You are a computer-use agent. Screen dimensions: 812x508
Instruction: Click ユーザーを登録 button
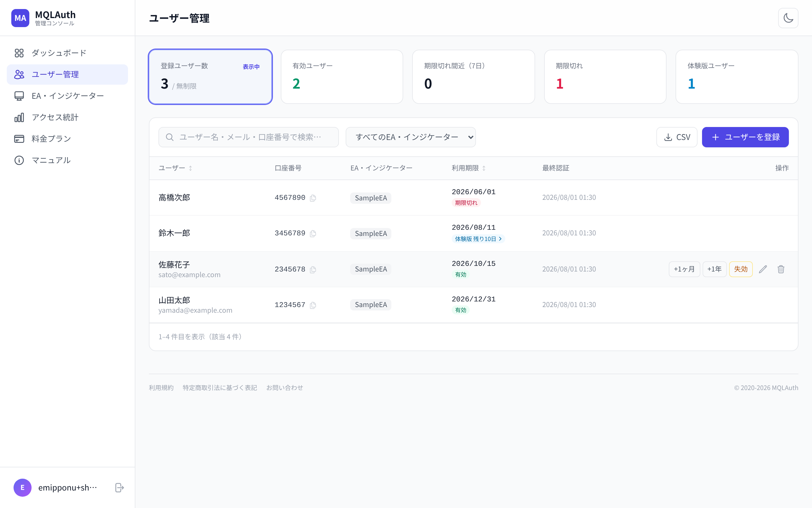tap(745, 137)
